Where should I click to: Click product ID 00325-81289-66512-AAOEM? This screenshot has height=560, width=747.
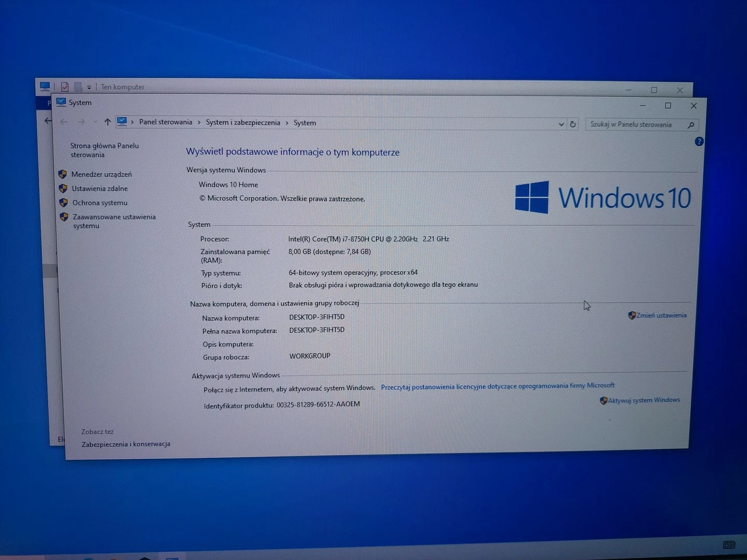pyautogui.click(x=318, y=404)
